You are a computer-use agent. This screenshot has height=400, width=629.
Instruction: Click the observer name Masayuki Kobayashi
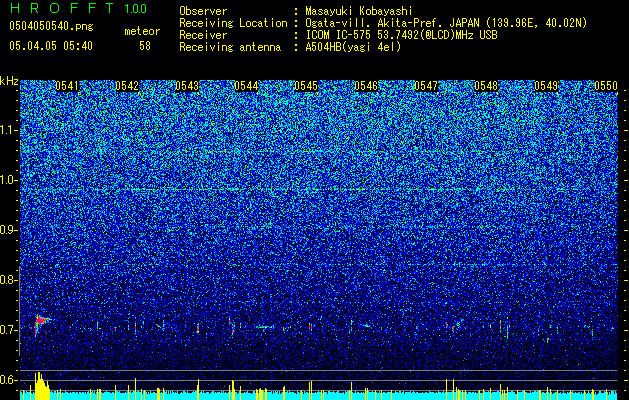pos(359,11)
